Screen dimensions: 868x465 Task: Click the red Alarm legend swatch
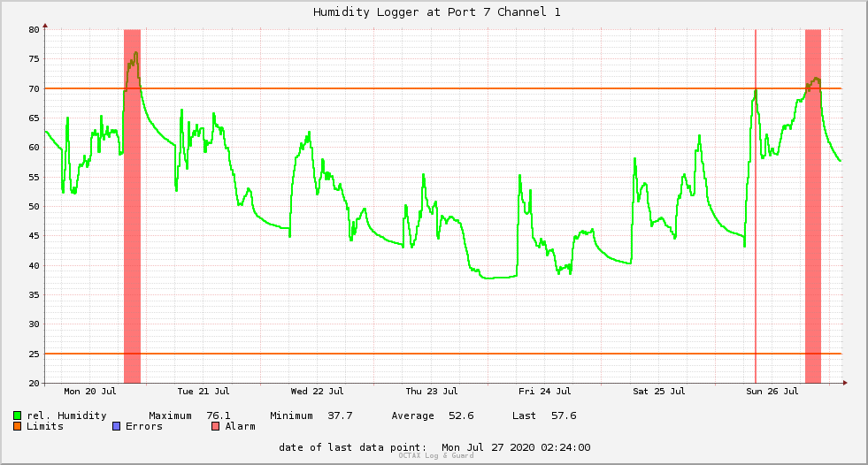(x=215, y=426)
